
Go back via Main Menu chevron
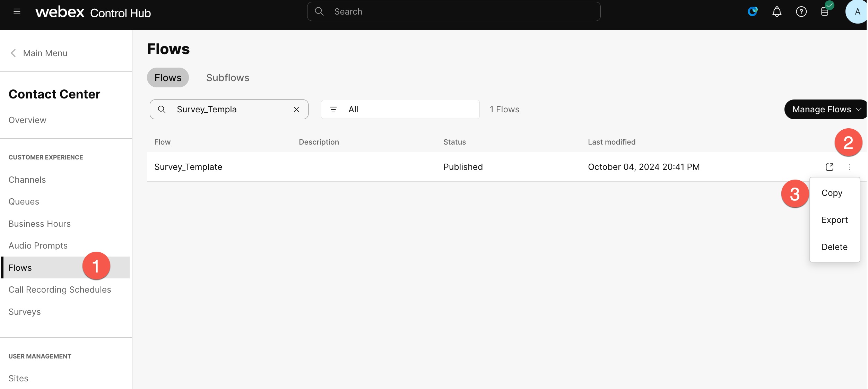click(x=14, y=53)
